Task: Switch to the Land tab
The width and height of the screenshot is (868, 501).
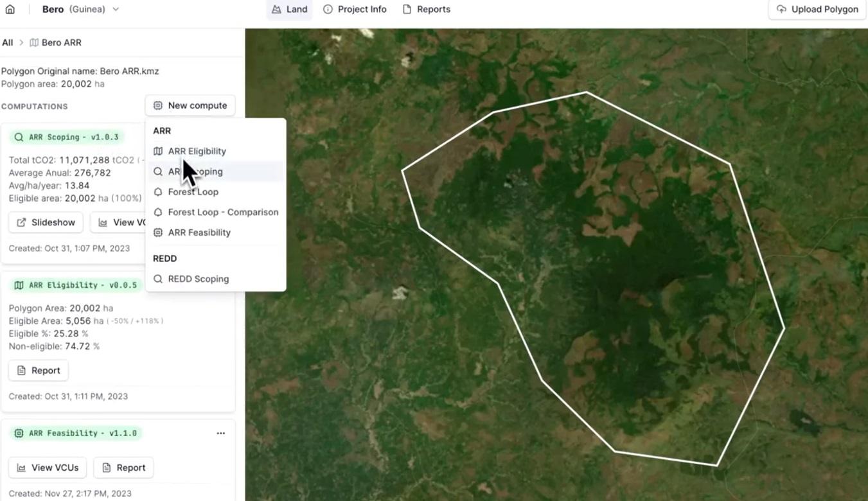Action: click(289, 9)
